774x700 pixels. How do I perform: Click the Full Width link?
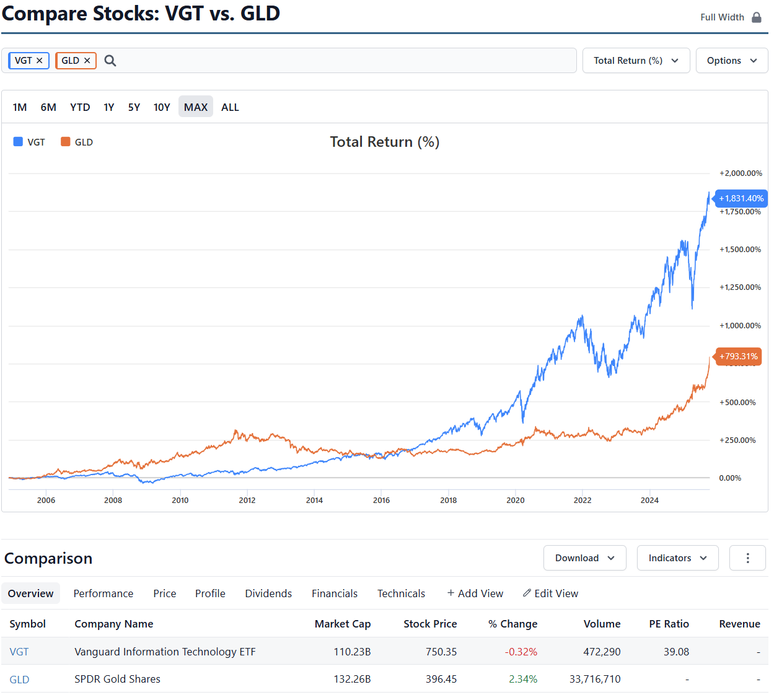723,17
